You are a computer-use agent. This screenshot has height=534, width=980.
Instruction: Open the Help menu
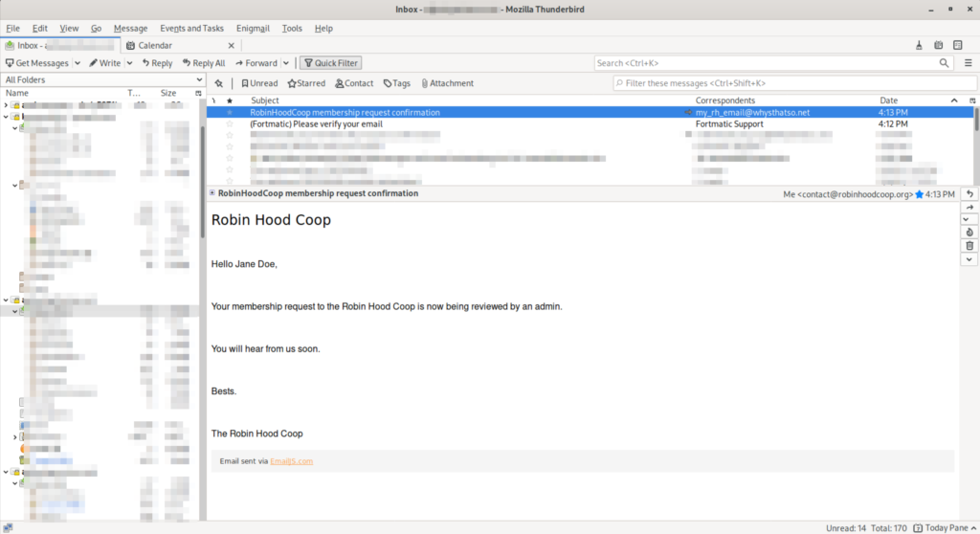[x=323, y=28]
